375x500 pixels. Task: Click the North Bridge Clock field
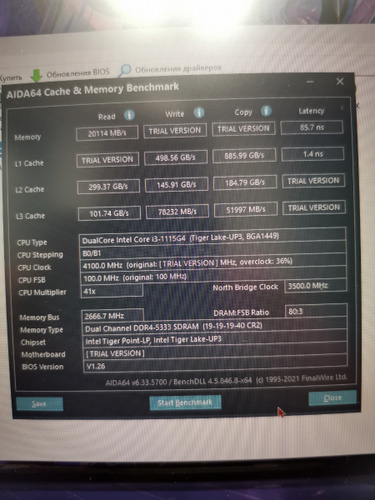316,286
